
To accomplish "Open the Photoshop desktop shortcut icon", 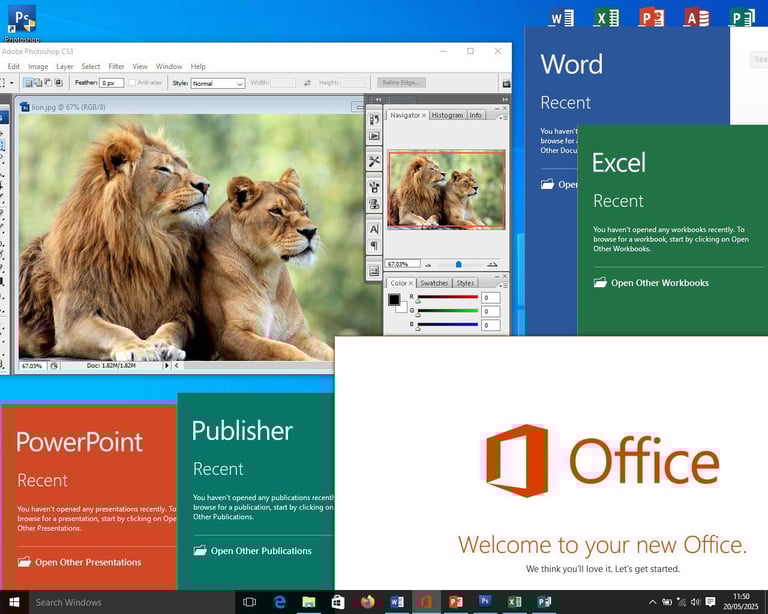I will [x=22, y=23].
